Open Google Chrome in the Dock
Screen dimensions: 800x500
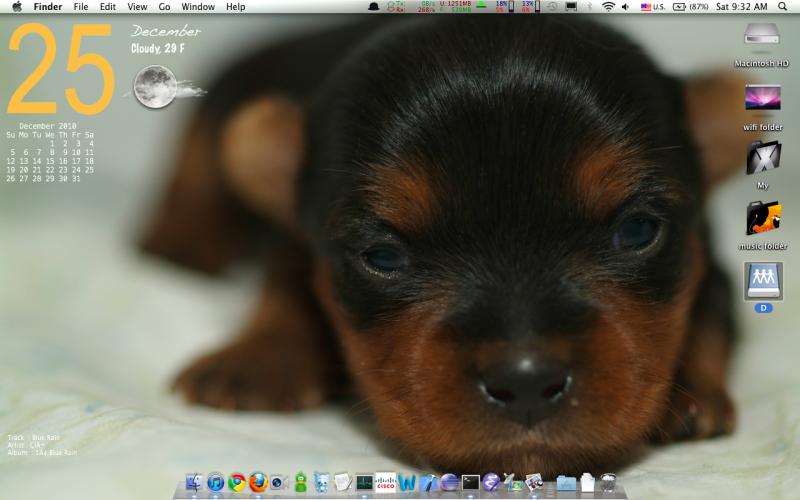pyautogui.click(x=237, y=482)
